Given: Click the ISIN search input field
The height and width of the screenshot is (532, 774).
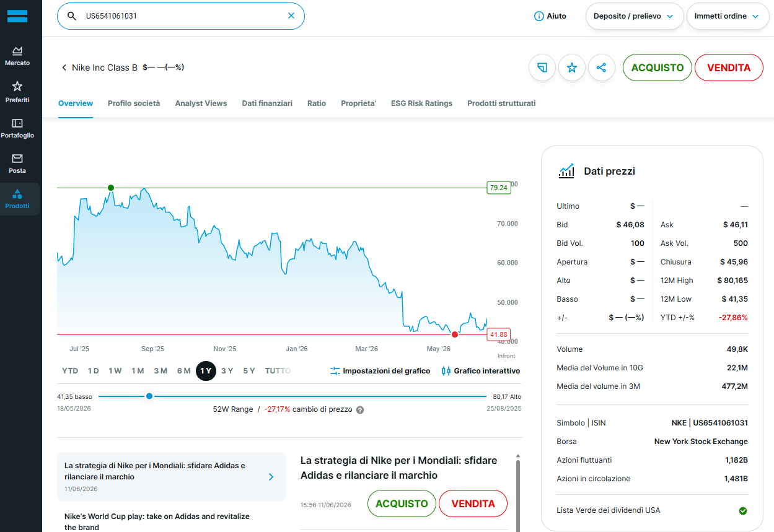Looking at the screenshot, I should 181,16.
